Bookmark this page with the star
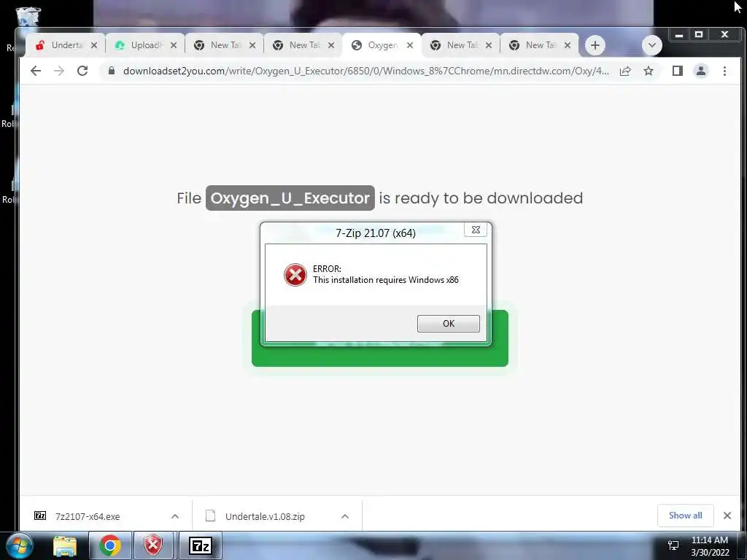747x560 pixels. pos(649,71)
